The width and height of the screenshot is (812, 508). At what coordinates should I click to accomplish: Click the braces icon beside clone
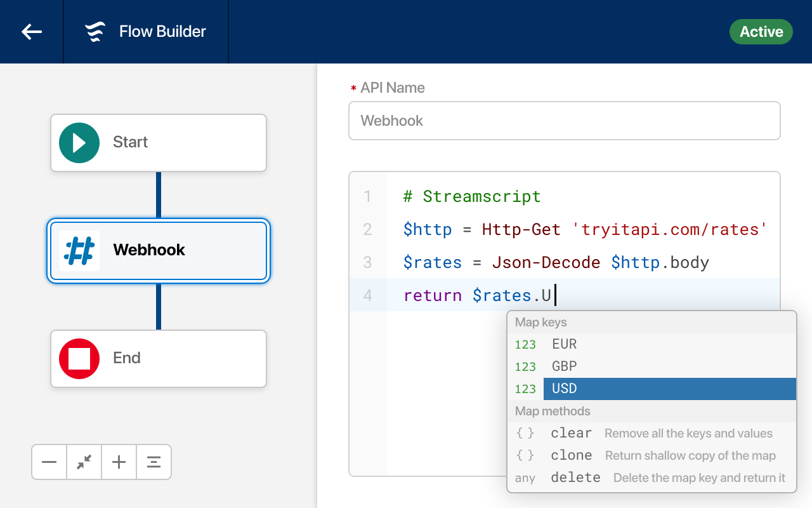click(525, 455)
